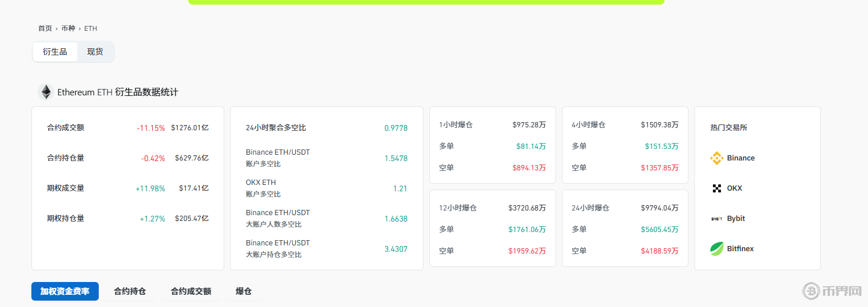Image resolution: width=868 pixels, height=307 pixels.
Task: Click the 合约成交额 amount $1276.01亿
Action: pyautogui.click(x=189, y=128)
